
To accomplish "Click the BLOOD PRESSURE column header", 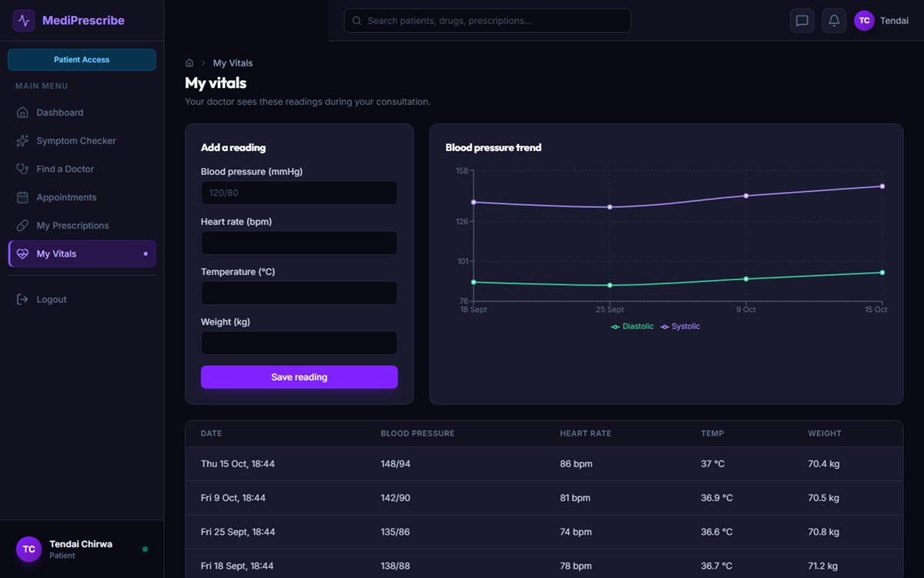I will [x=417, y=434].
